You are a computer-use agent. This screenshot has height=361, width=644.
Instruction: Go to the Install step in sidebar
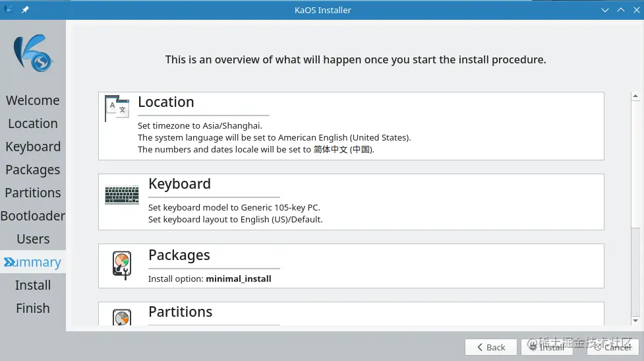33,285
